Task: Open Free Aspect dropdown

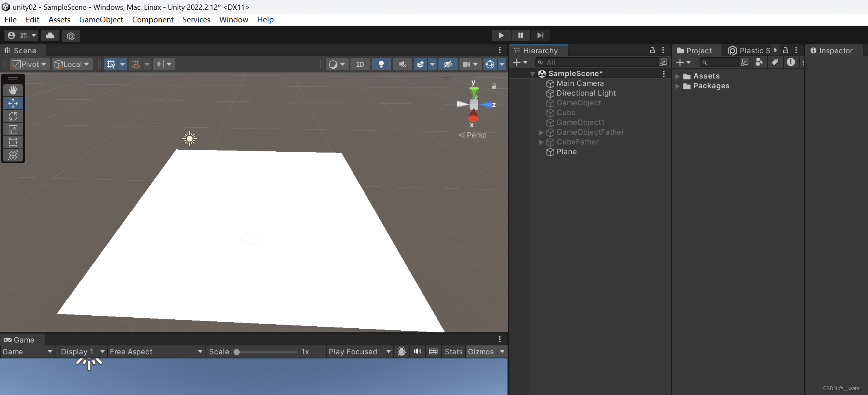Action: click(x=156, y=352)
